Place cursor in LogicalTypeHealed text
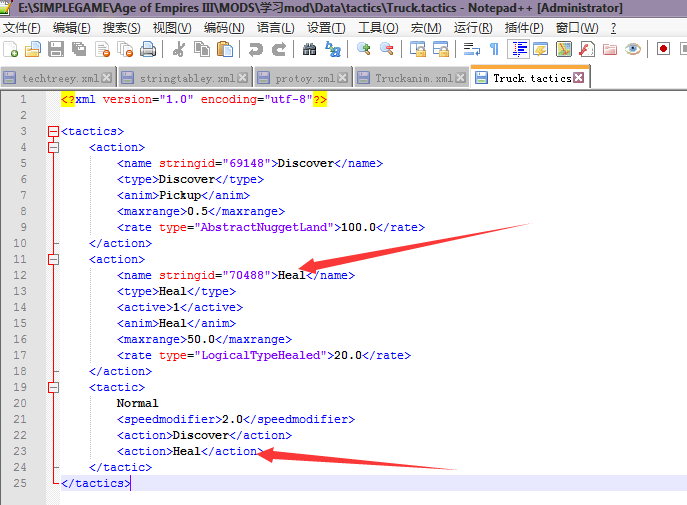Screen dimensions: 687x505 coord(261,355)
